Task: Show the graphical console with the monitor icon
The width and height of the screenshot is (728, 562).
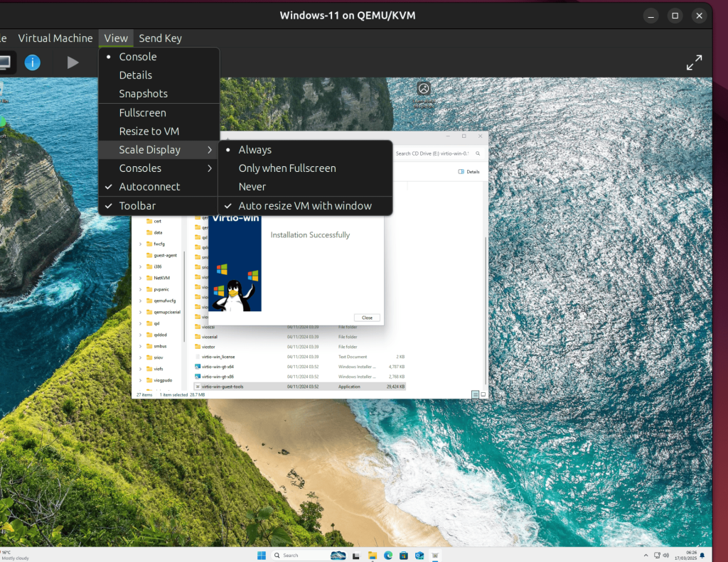Action: tap(6, 63)
